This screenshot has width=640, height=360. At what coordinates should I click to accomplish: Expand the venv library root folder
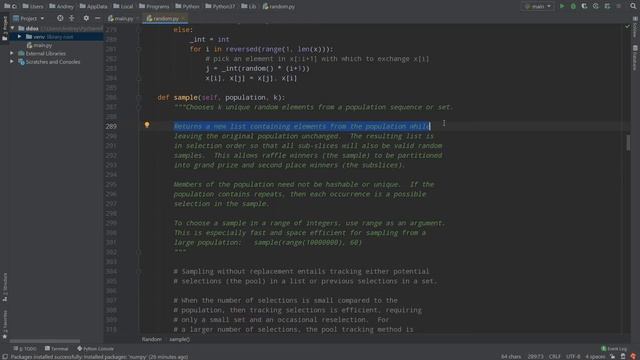[x=19, y=37]
